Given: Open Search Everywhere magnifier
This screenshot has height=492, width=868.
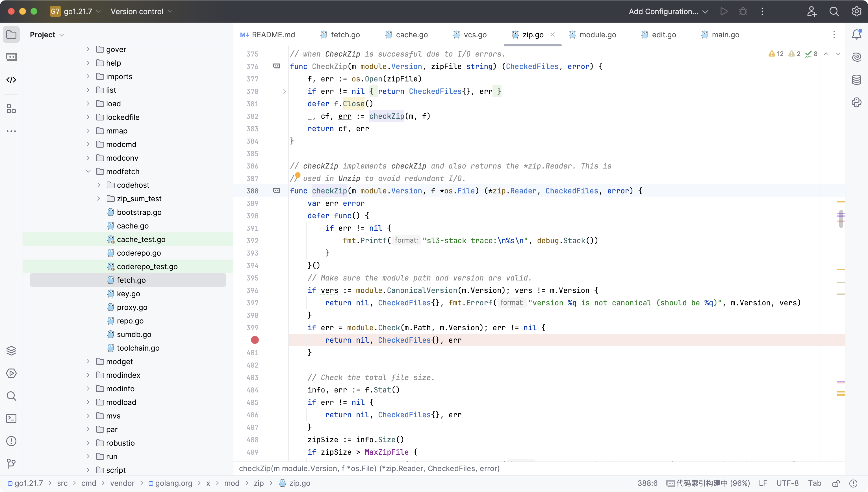Looking at the screenshot, I should (x=834, y=12).
